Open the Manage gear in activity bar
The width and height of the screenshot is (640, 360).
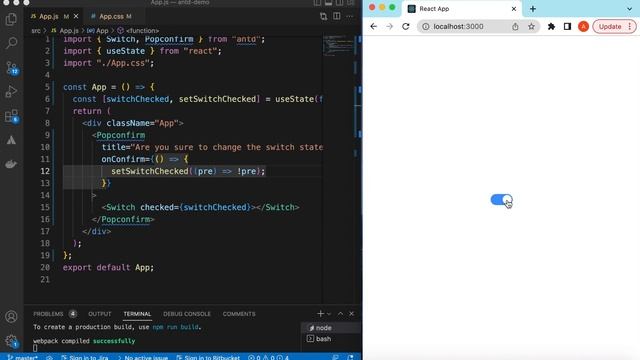[x=11, y=341]
